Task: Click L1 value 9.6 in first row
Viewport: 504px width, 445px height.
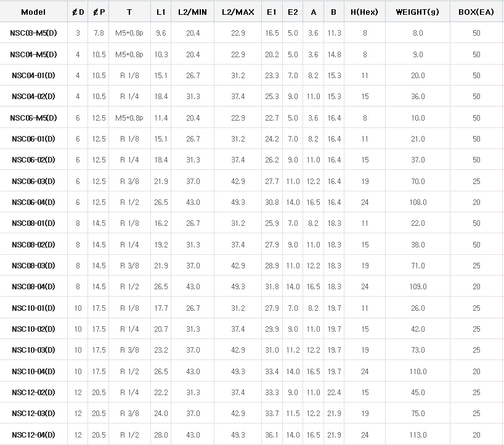Action: click(x=161, y=33)
